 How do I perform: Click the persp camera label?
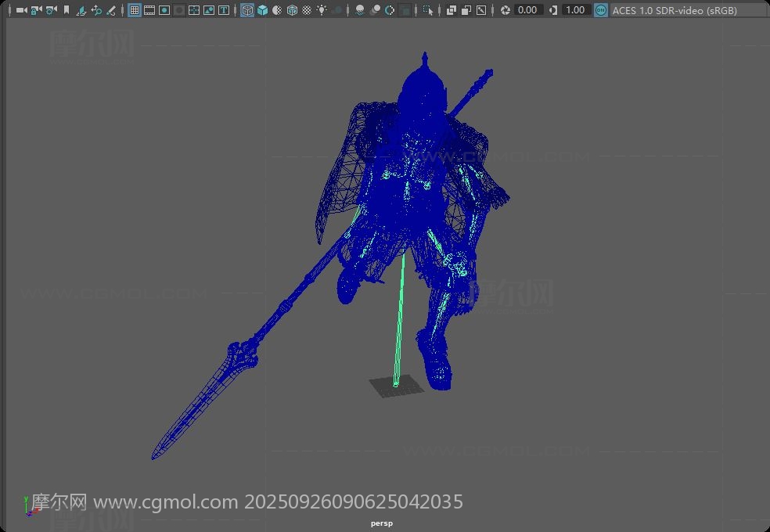pos(382,523)
